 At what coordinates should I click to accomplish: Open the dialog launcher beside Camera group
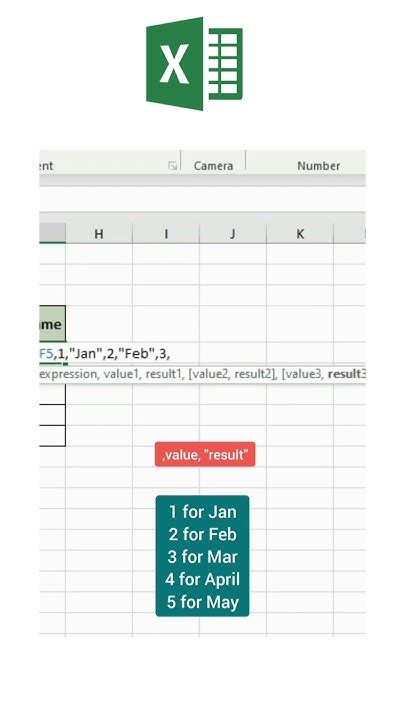173,166
